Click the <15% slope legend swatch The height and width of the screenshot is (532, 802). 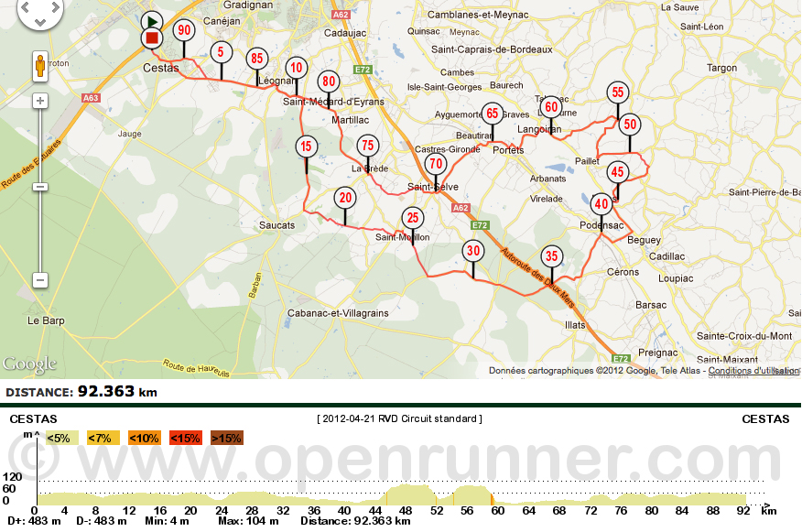coord(186,439)
